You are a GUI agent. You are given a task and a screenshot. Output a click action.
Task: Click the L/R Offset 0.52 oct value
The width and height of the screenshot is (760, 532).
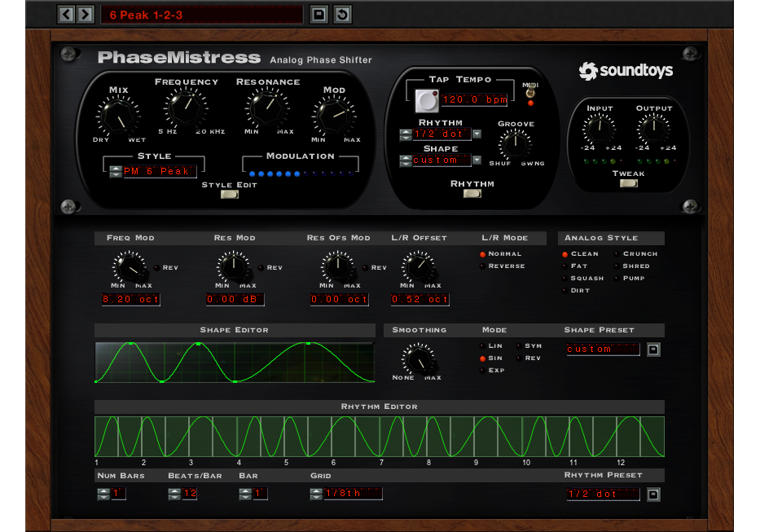pyautogui.click(x=420, y=299)
